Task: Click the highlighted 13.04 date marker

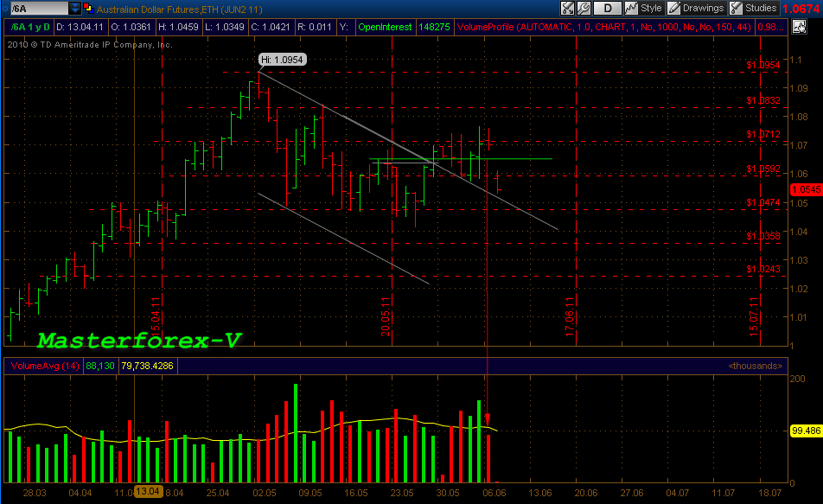Action: coord(148,491)
